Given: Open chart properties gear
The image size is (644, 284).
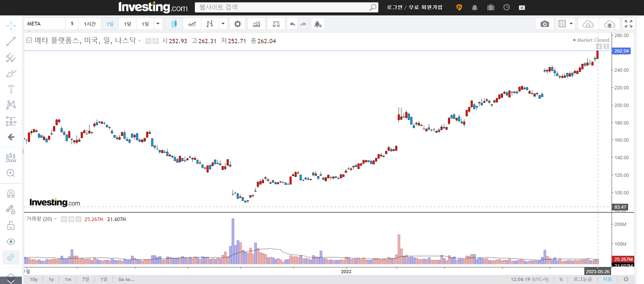Looking at the screenshot, I should tap(237, 24).
